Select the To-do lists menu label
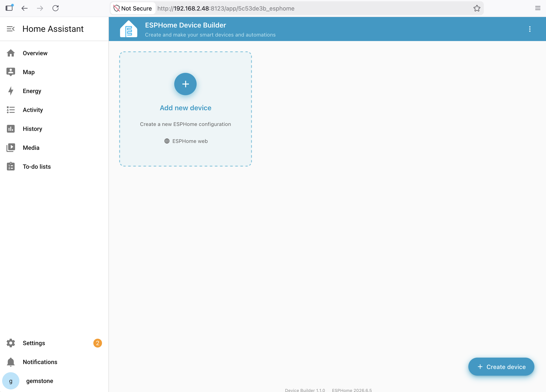This screenshot has width=546, height=392. [x=37, y=167]
